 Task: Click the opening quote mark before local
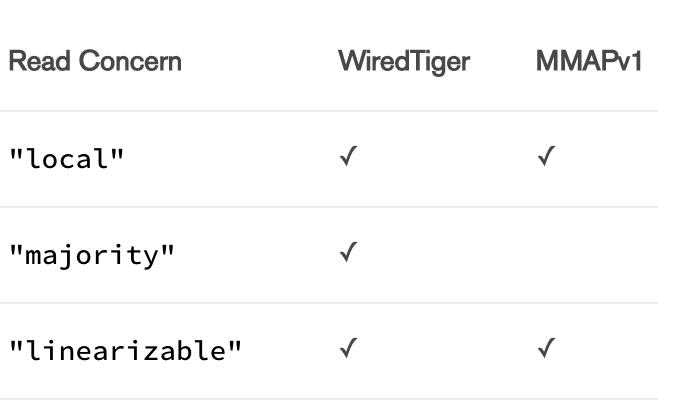coord(16,155)
